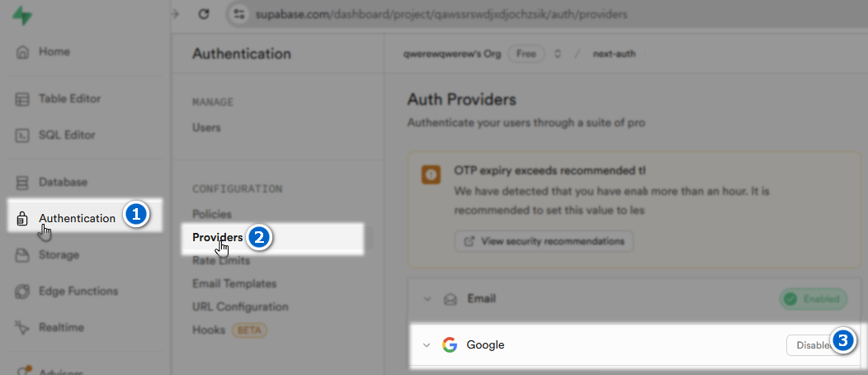Click the Email provider Enabled status badge

[x=813, y=298]
